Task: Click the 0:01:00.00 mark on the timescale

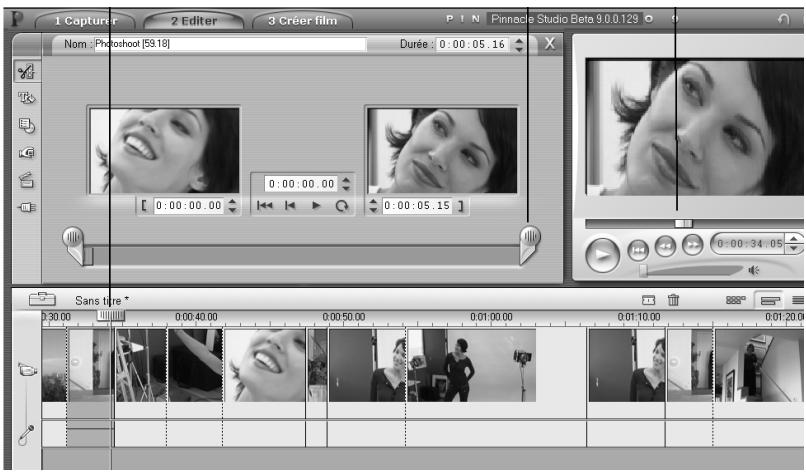Action: [491, 317]
